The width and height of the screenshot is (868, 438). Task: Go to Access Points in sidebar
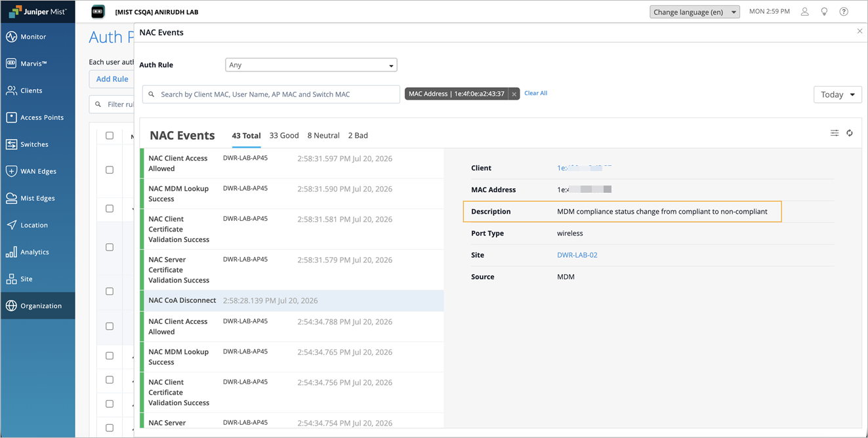(37, 117)
